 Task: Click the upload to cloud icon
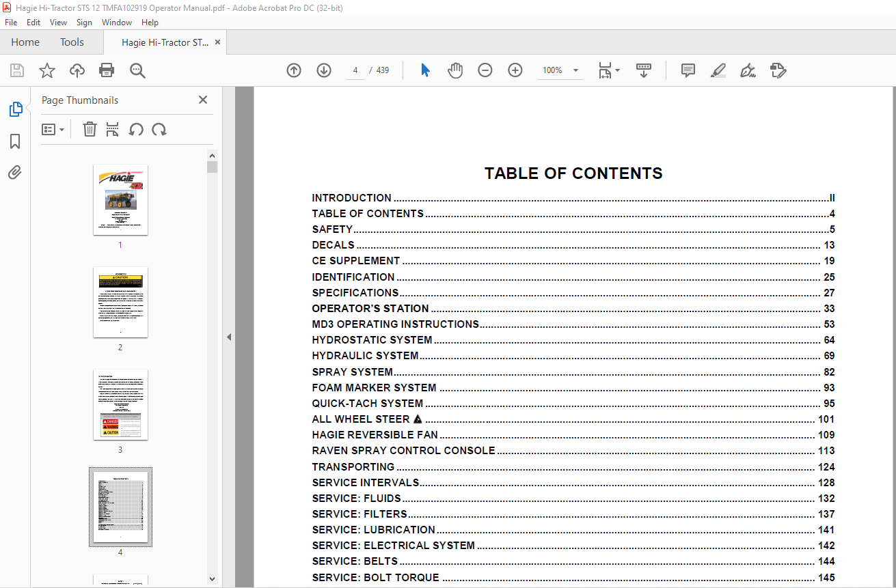click(77, 70)
